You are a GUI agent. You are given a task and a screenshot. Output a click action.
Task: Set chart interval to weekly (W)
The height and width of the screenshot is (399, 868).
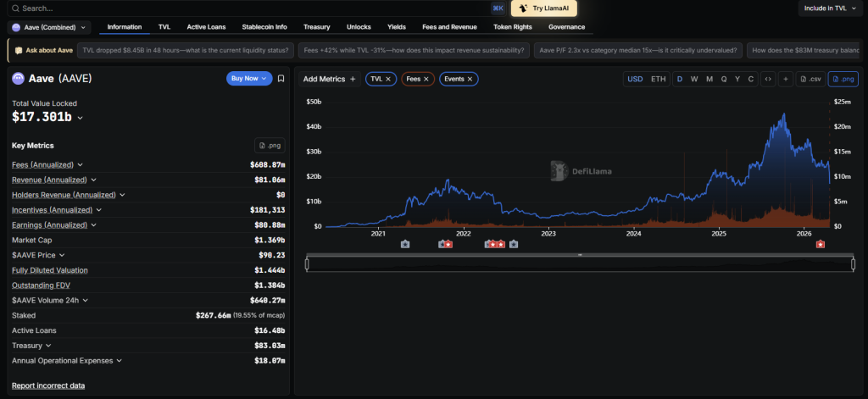tap(693, 79)
